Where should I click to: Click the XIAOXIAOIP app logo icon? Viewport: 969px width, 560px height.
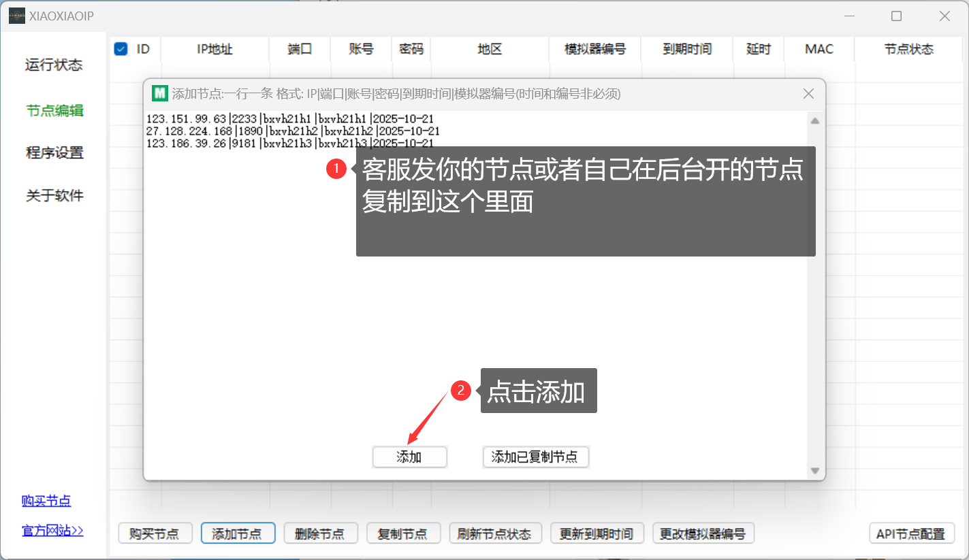pos(17,16)
